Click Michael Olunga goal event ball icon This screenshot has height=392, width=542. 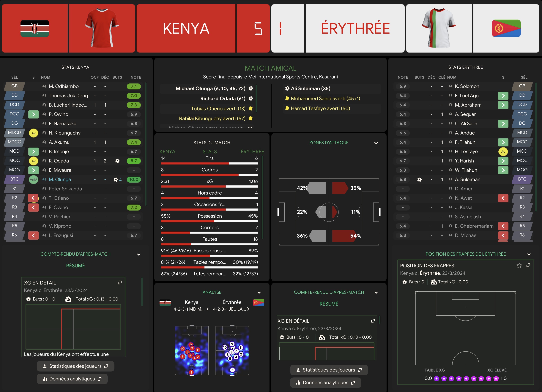coord(251,89)
